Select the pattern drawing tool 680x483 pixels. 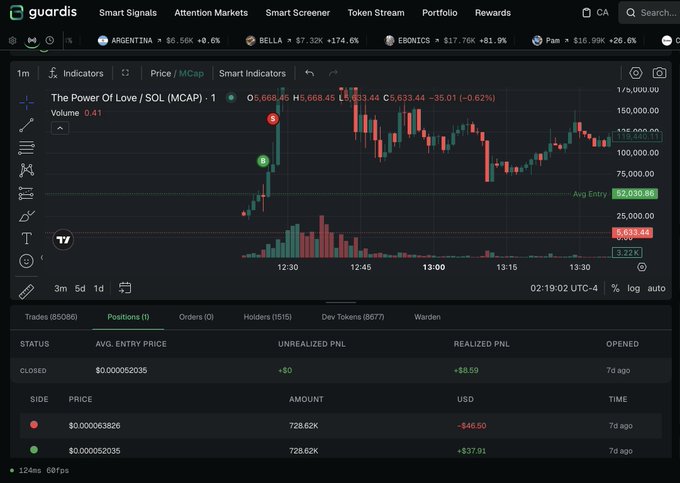pos(26,170)
